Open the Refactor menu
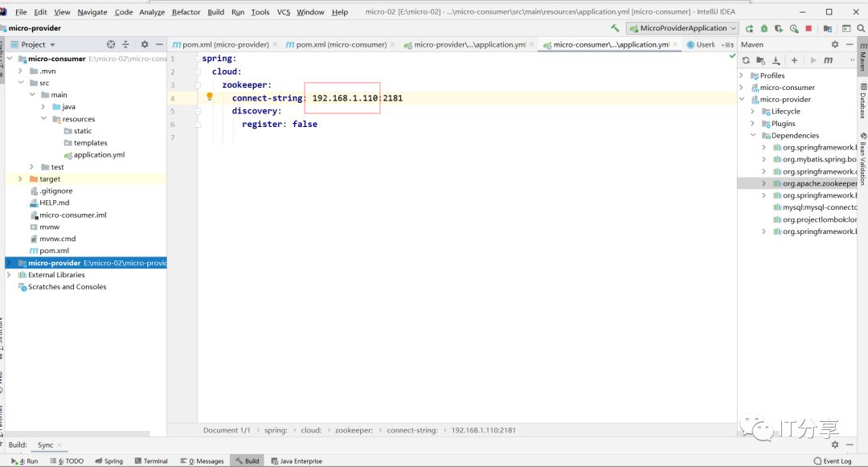Image resolution: width=868 pixels, height=467 pixels. (x=186, y=11)
